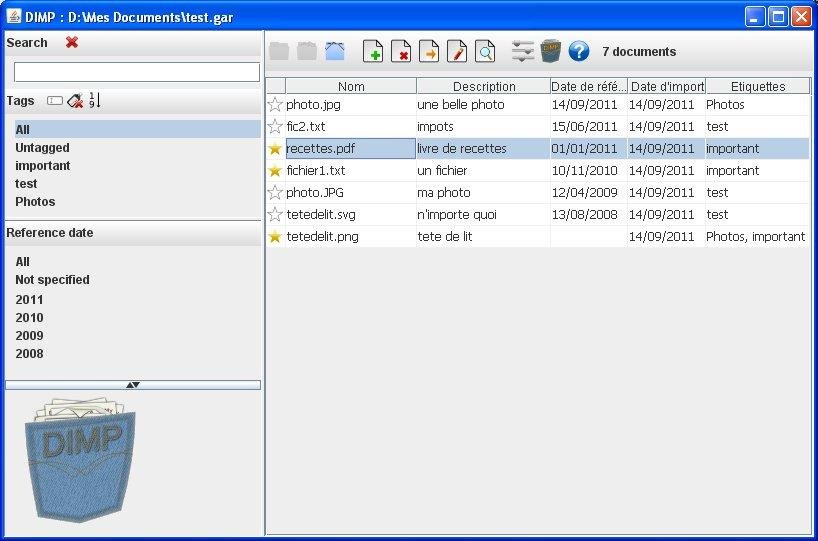
Task: Click the edit document pencil icon
Action: coord(457,51)
